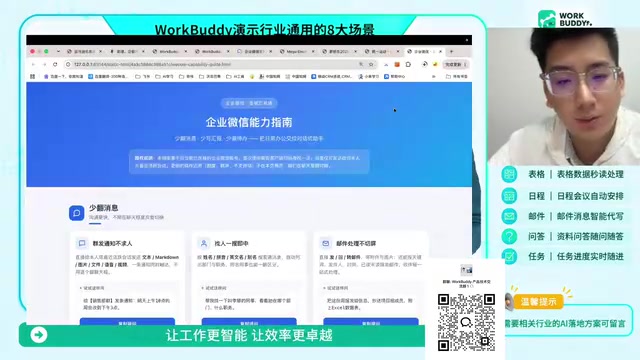Click the 问答 question icon in the overlay list
Viewport: 640px width, 360px height.
pyautogui.click(x=509, y=236)
